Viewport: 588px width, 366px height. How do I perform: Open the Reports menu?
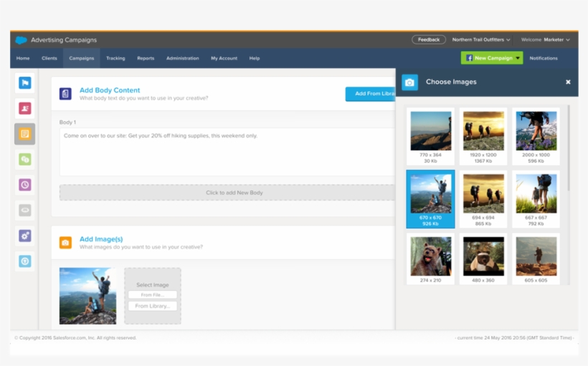pyautogui.click(x=146, y=58)
